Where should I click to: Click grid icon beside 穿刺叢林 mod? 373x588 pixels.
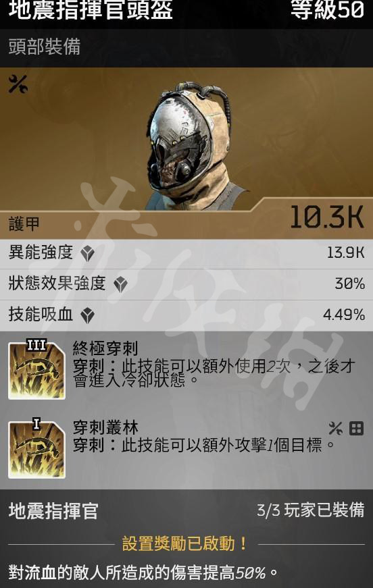356,428
